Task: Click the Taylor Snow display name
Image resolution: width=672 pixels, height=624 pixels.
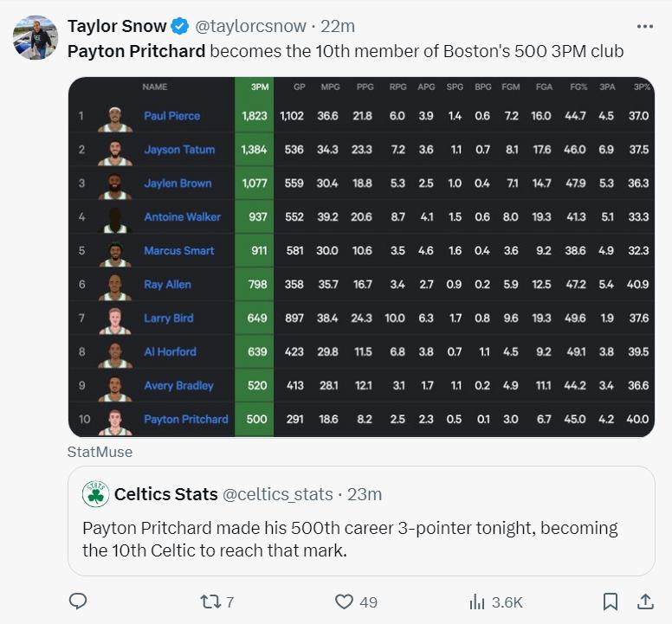Action: pyautogui.click(x=117, y=27)
